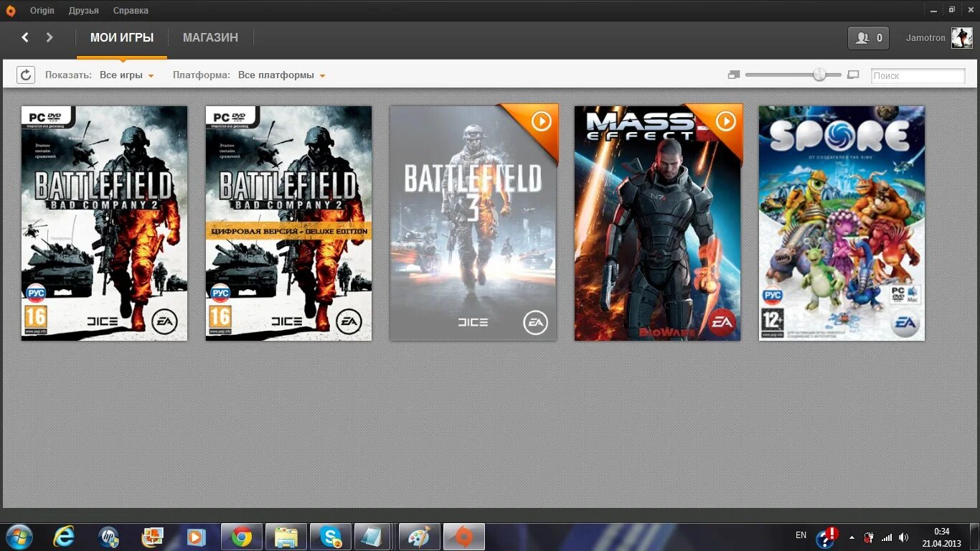Go forward with the right arrow
Image resolution: width=980 pixels, height=551 pixels.
(50, 37)
